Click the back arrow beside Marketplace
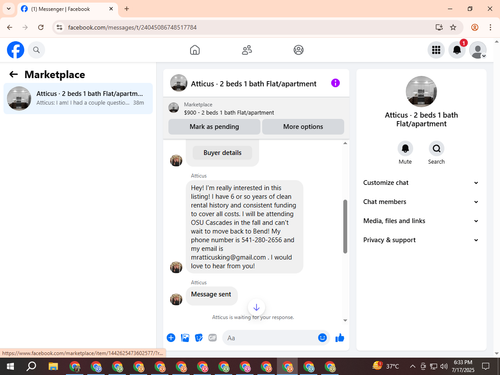Screen dimensions: 500x375 pyautogui.click(x=13, y=74)
